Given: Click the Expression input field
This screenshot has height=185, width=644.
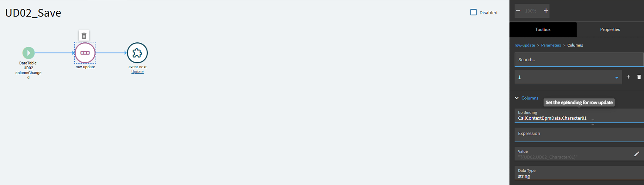Looking at the screenshot, I should coord(579,135).
